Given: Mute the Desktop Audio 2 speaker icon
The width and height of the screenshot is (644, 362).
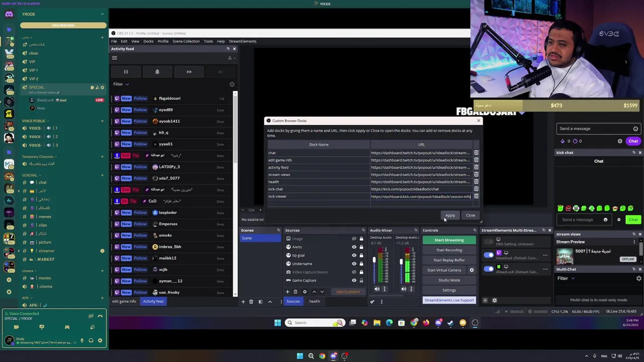Looking at the screenshot, I should 404,289.
